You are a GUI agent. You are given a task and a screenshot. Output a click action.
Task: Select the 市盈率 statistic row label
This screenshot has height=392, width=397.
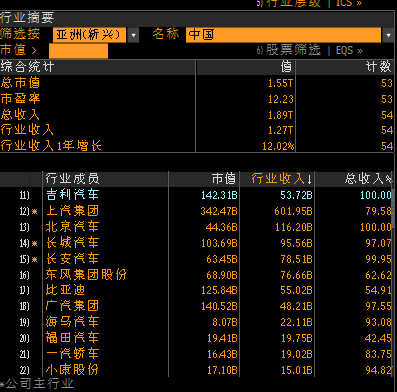(20, 99)
